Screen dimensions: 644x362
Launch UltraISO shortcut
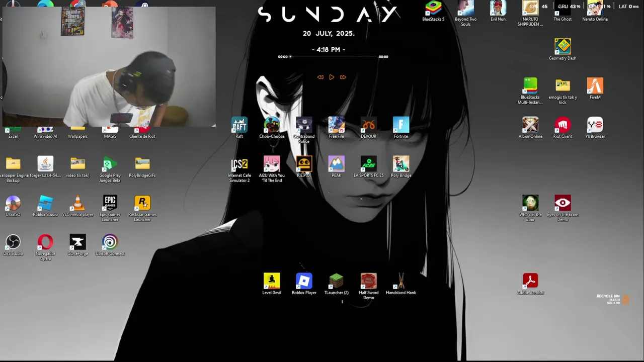tap(13, 205)
